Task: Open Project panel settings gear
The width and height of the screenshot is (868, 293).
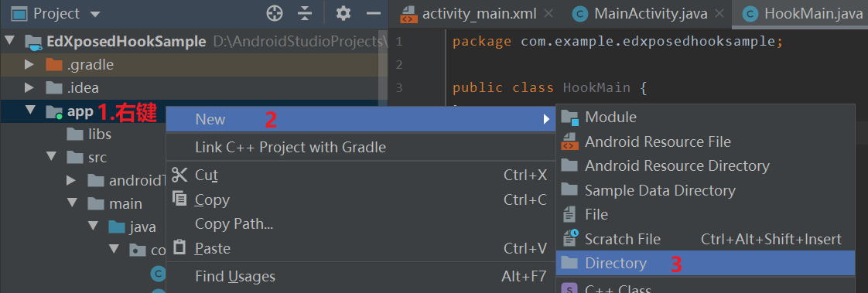Action: [343, 13]
